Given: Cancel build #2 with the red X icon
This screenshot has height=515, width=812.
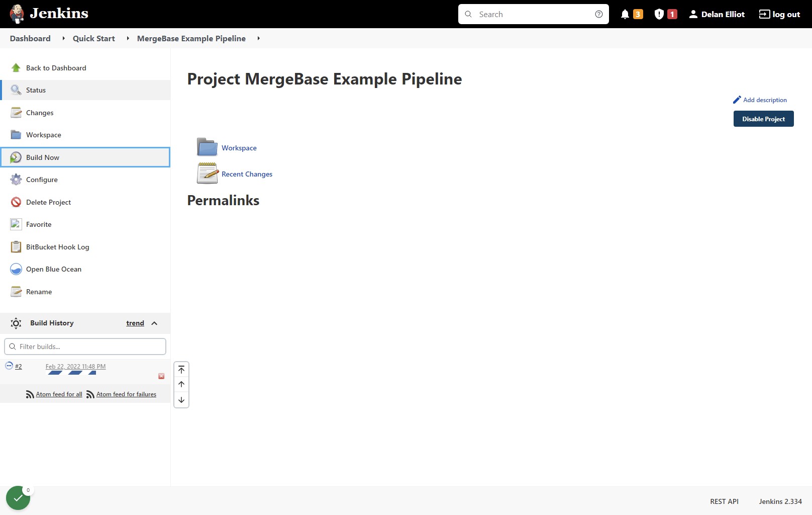Looking at the screenshot, I should pyautogui.click(x=161, y=376).
